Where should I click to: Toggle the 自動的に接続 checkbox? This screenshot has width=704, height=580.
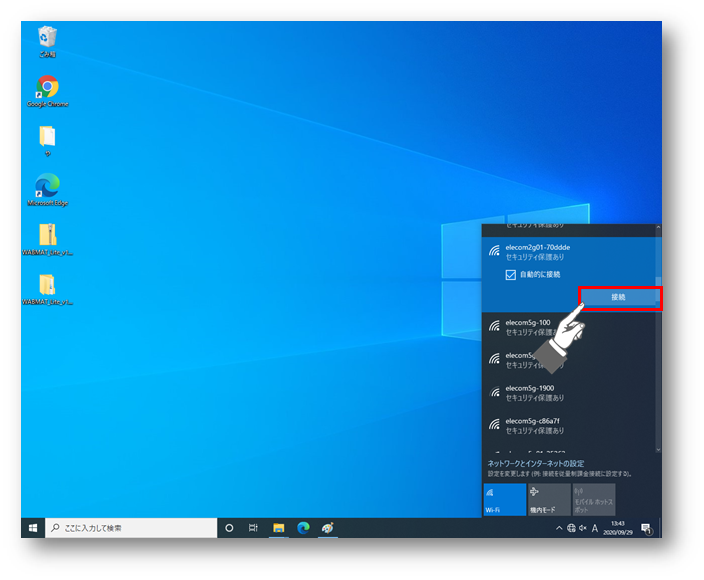pos(510,275)
